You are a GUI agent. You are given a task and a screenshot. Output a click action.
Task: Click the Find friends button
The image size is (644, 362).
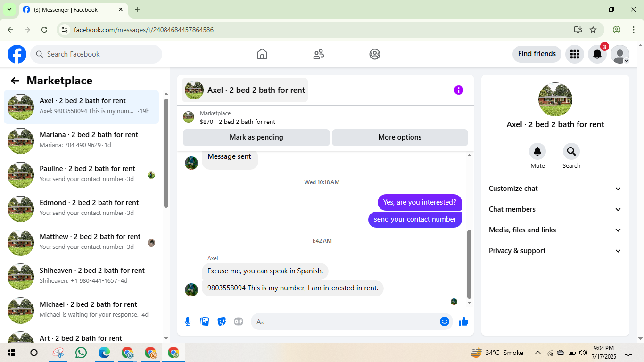537,54
